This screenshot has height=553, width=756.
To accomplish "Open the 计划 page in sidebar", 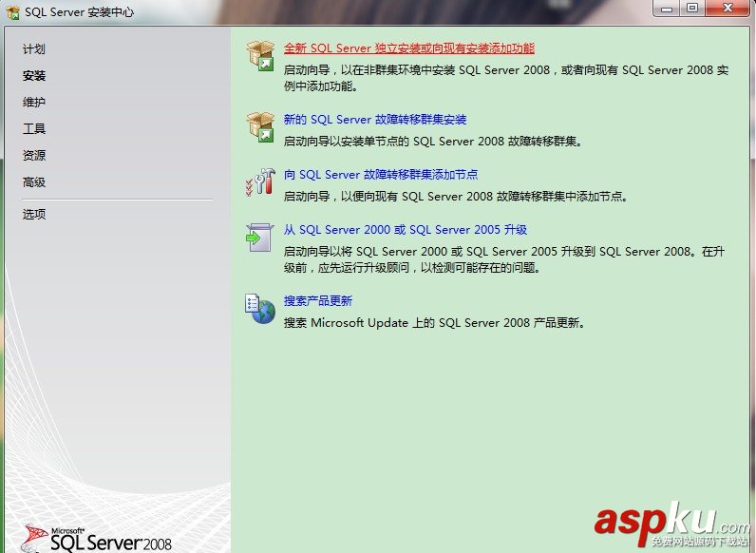I will (x=34, y=49).
